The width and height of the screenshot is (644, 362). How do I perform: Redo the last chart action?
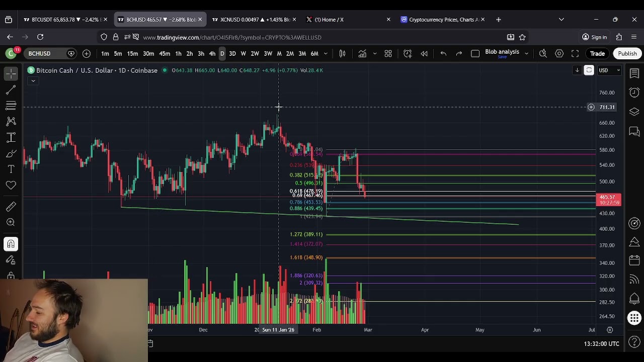(459, 53)
